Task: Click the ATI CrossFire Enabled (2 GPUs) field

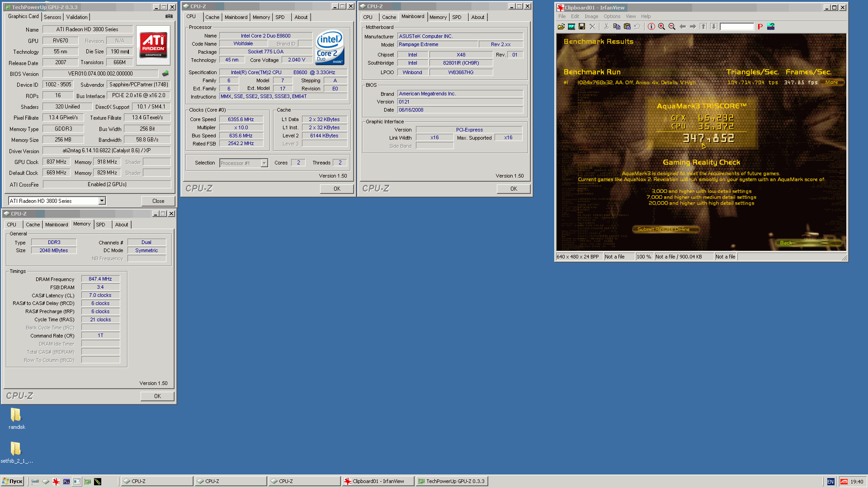Action: (x=107, y=184)
